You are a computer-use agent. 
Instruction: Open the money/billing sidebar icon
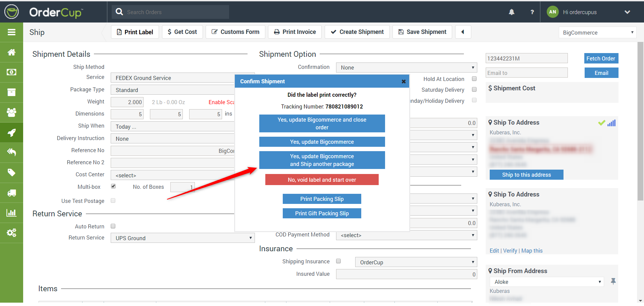point(11,72)
